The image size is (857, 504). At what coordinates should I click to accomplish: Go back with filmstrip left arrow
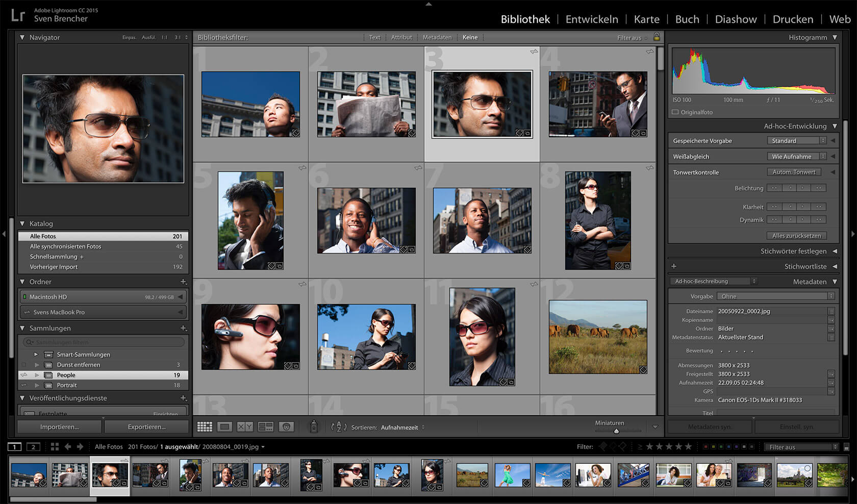[68, 447]
